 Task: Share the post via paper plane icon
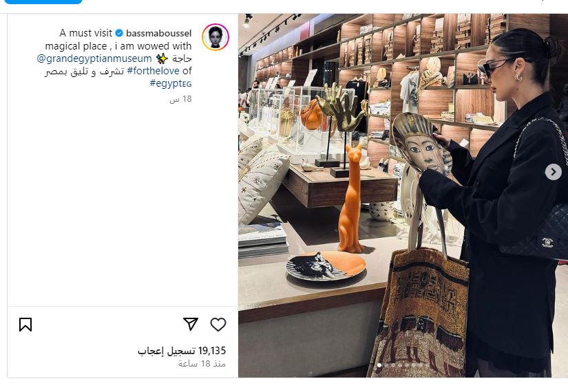[x=191, y=324]
